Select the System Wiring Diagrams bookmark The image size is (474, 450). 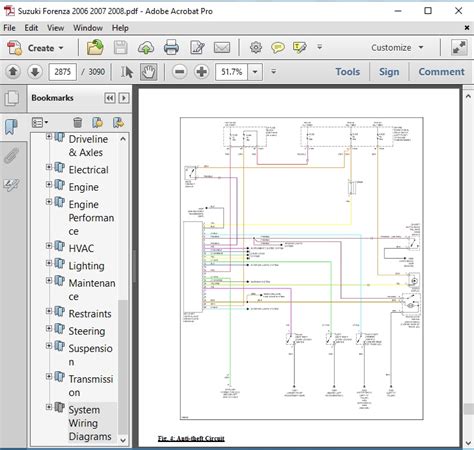click(90, 423)
